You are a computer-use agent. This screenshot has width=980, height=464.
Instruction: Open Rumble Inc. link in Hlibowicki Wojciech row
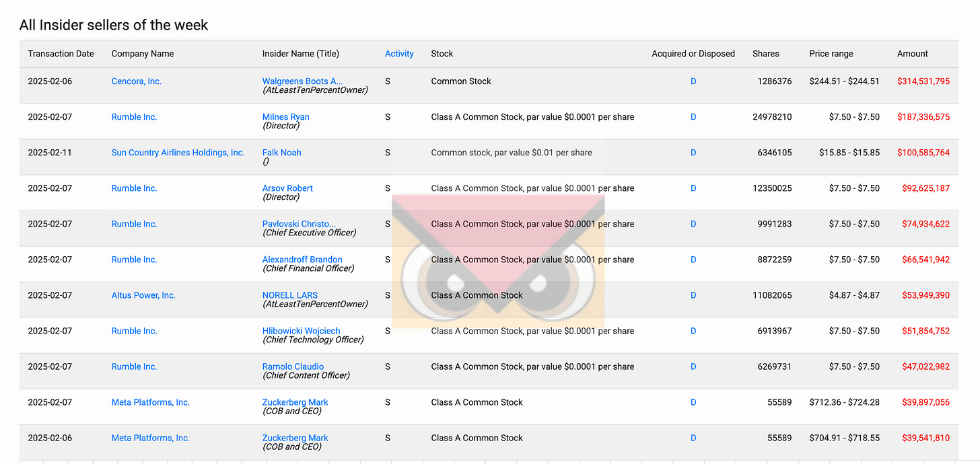135,331
